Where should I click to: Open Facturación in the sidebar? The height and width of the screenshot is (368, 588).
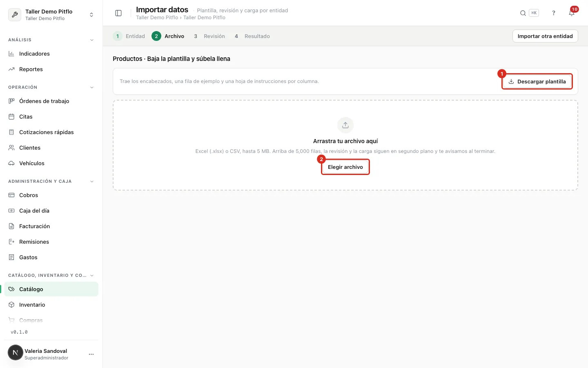(51, 226)
